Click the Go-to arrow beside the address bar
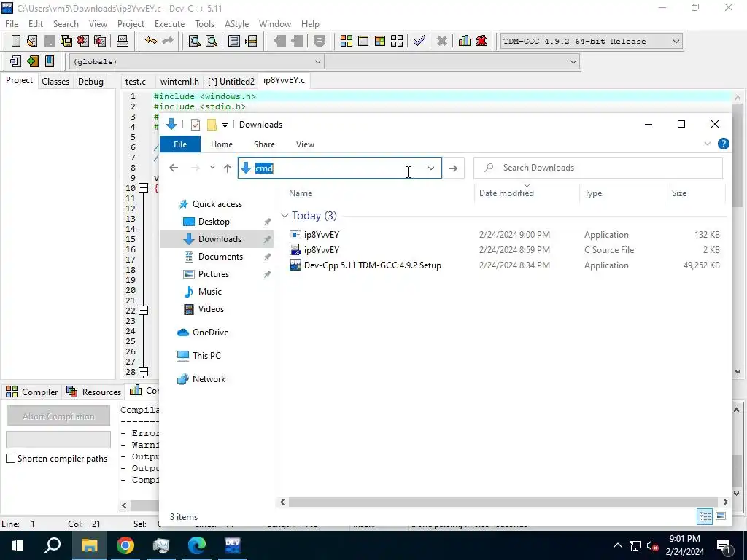 pos(453,168)
